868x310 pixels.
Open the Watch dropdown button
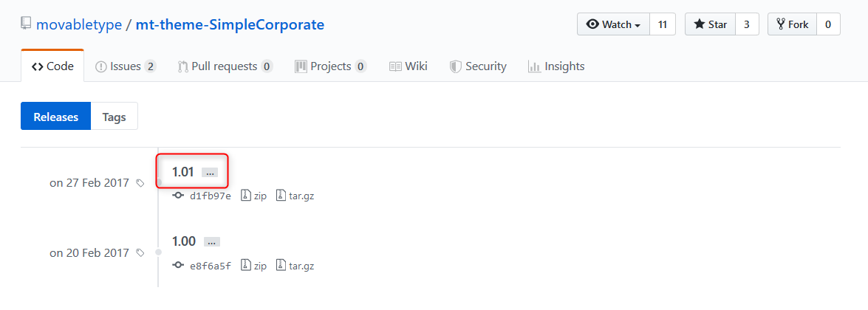click(613, 24)
